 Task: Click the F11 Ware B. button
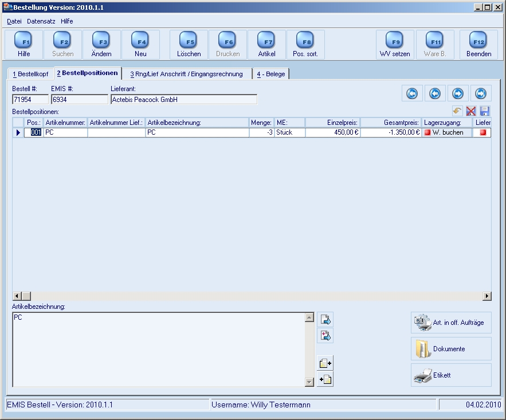pyautogui.click(x=435, y=45)
